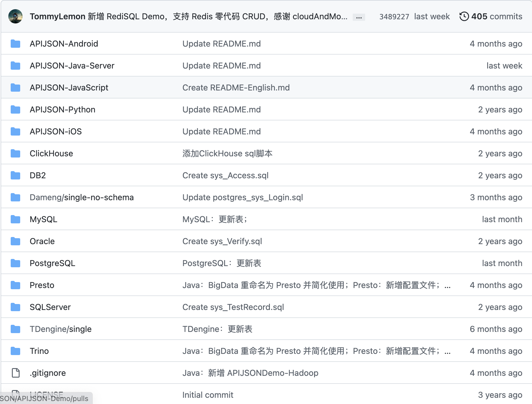The image size is (532, 404).
Task: Click the Trino folder icon
Action: (x=15, y=351)
